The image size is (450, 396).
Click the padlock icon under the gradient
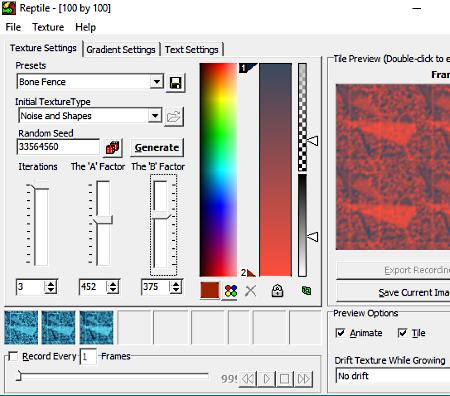[277, 291]
